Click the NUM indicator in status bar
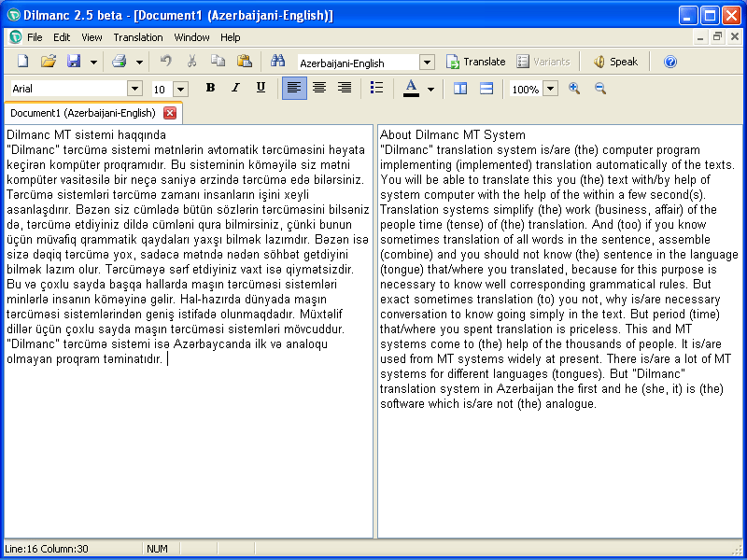The height and width of the screenshot is (560, 747). (x=157, y=549)
